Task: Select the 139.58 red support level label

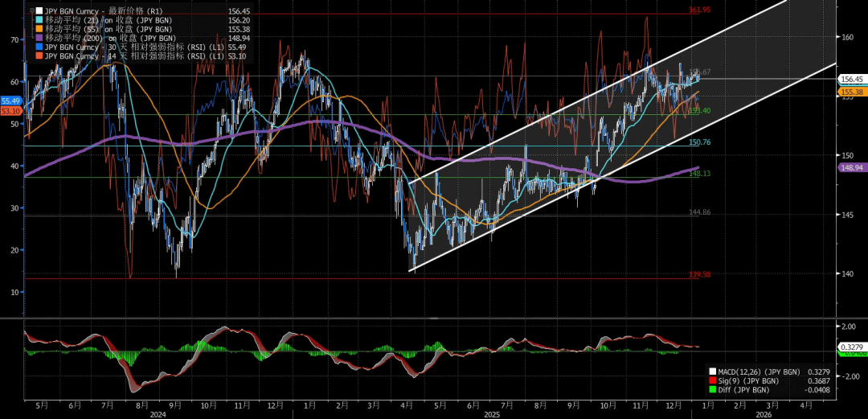Action: (699, 275)
